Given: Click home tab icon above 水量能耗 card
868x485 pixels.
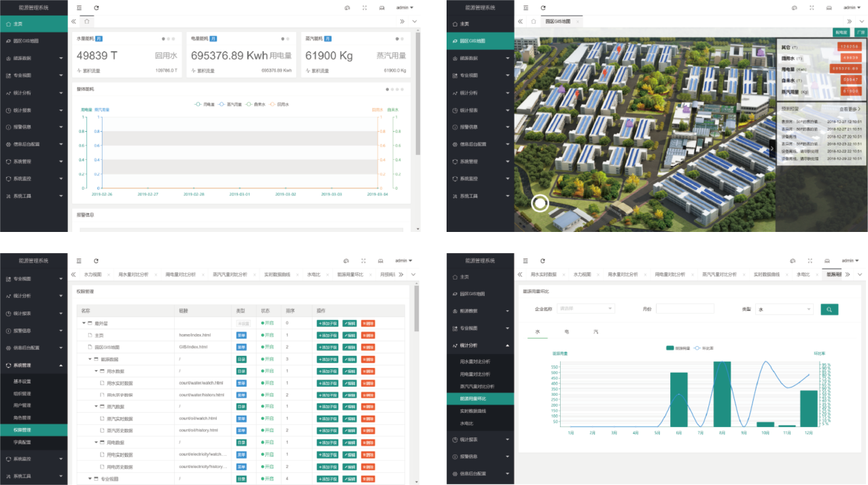Looking at the screenshot, I should [87, 21].
